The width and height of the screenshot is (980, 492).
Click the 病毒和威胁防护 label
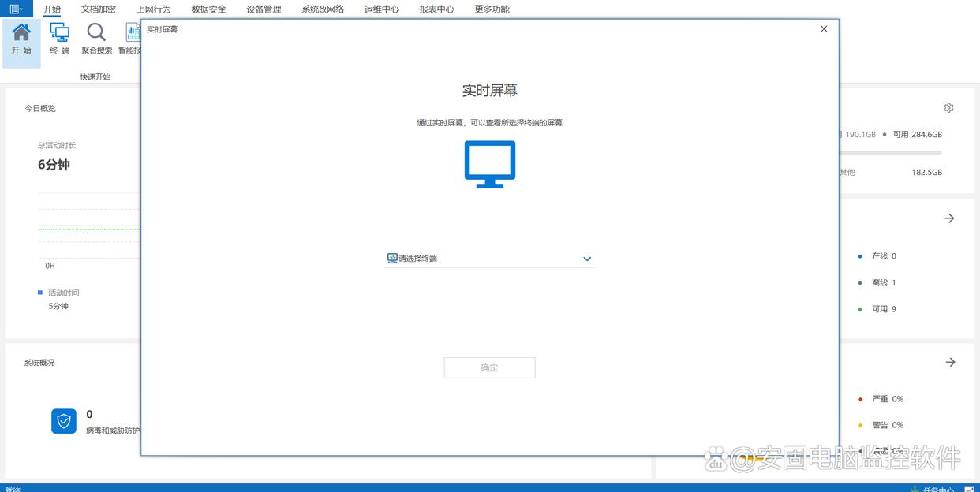[113, 430]
